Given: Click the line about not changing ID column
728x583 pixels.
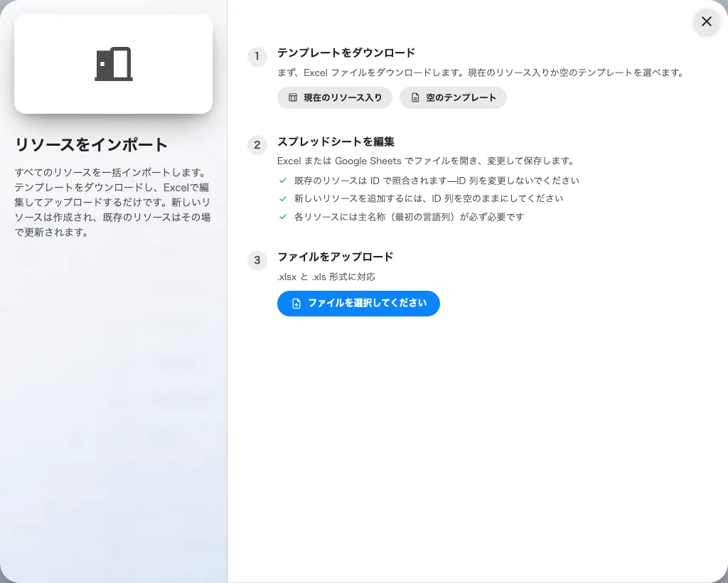Looking at the screenshot, I should (x=437, y=181).
